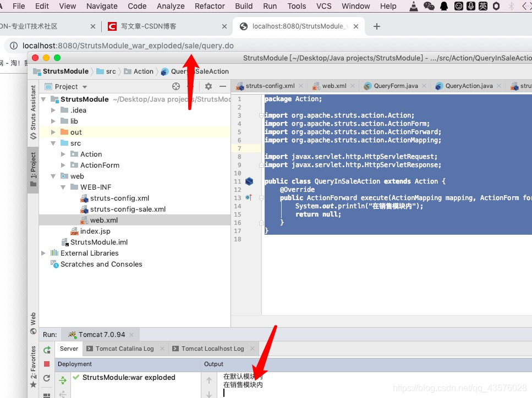Open the File menu
The image size is (532, 398).
19,6
